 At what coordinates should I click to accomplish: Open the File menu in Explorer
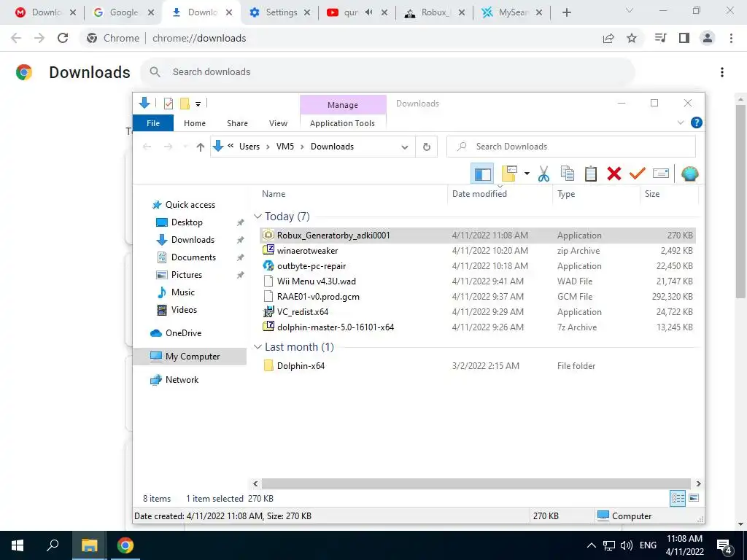pos(153,122)
